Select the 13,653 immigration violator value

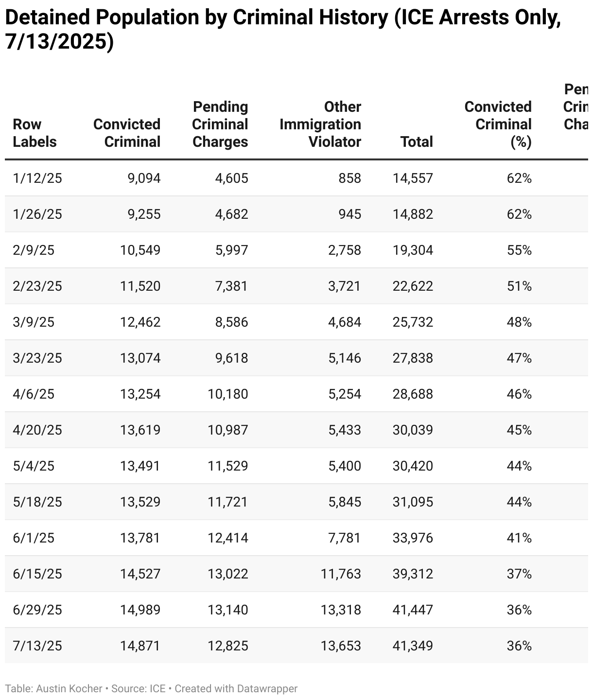coord(341,646)
